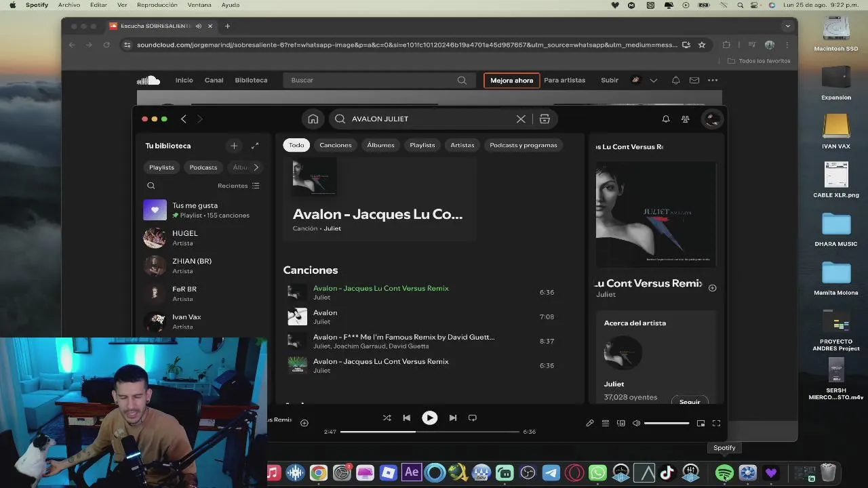Image resolution: width=868 pixels, height=488 pixels.
Task: Open After Effects from the Dock
Action: click(x=412, y=472)
